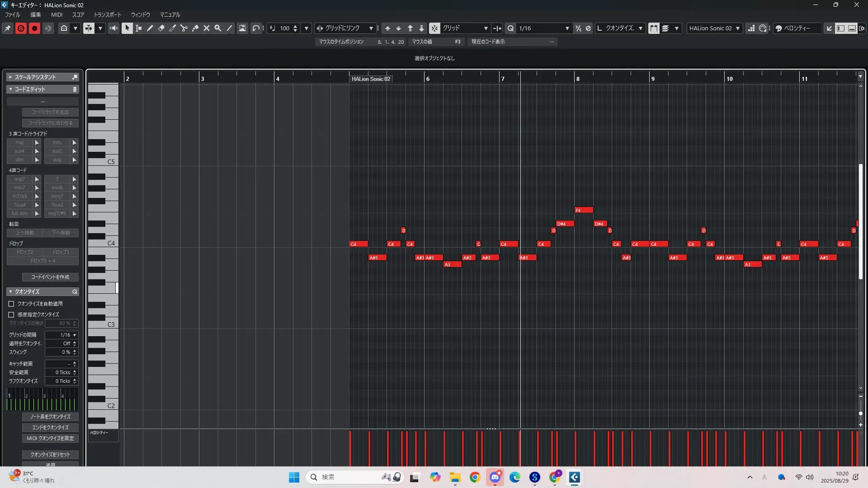Image resolution: width=868 pixels, height=488 pixels.
Task: Toggle the Solo editor button
Action: (x=21, y=28)
